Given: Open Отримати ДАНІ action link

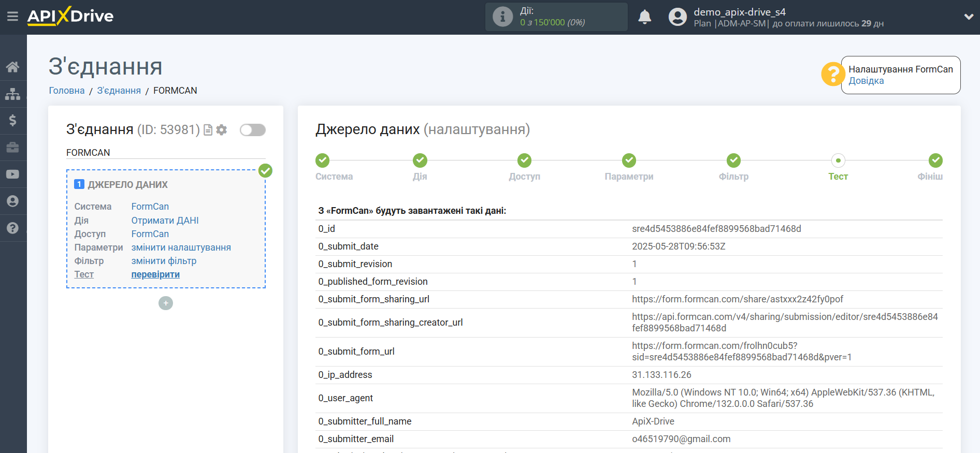Looking at the screenshot, I should point(165,221).
